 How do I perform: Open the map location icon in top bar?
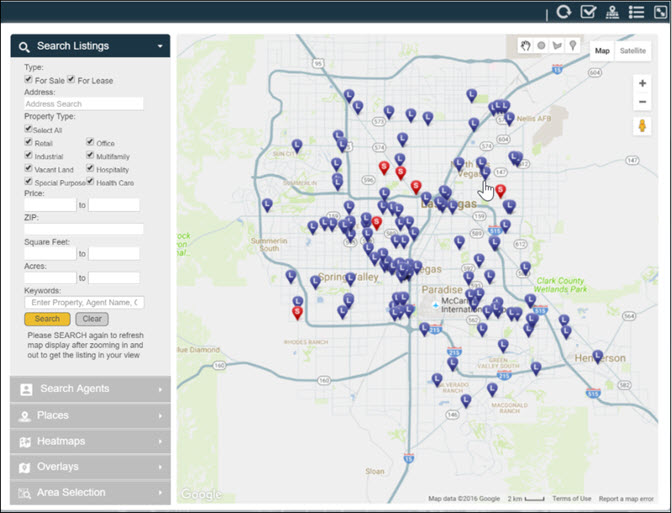pos(613,12)
